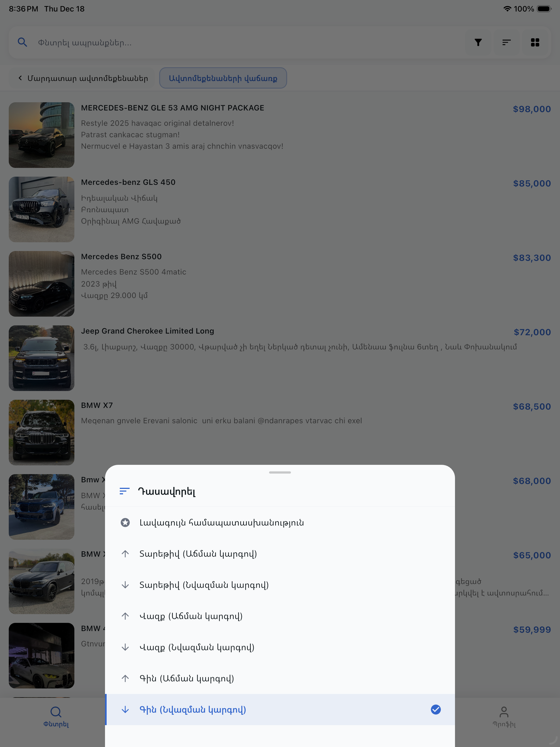Switch to grid view icon
The height and width of the screenshot is (747, 560).
pos(535,43)
